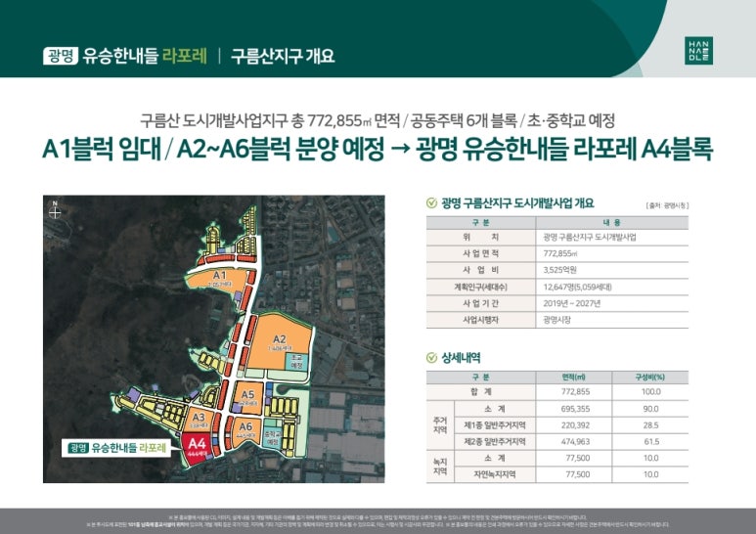Click the check icon beside 상세내역
The image size is (756, 534).
431,358
